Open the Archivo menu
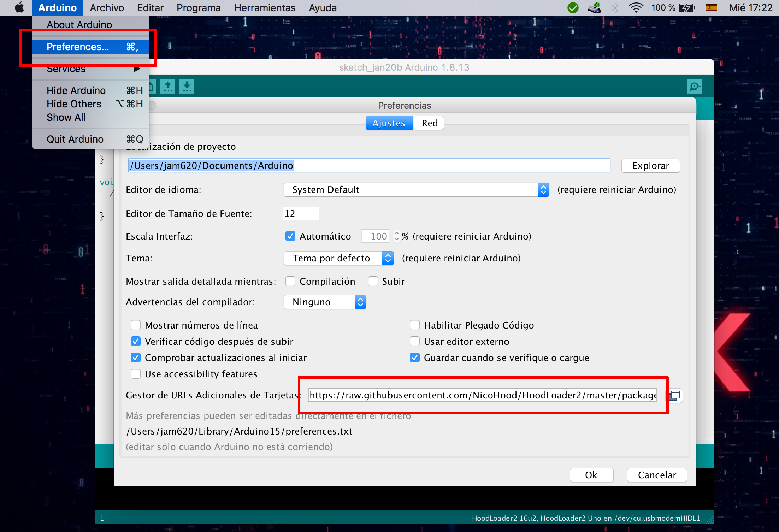 (x=107, y=8)
